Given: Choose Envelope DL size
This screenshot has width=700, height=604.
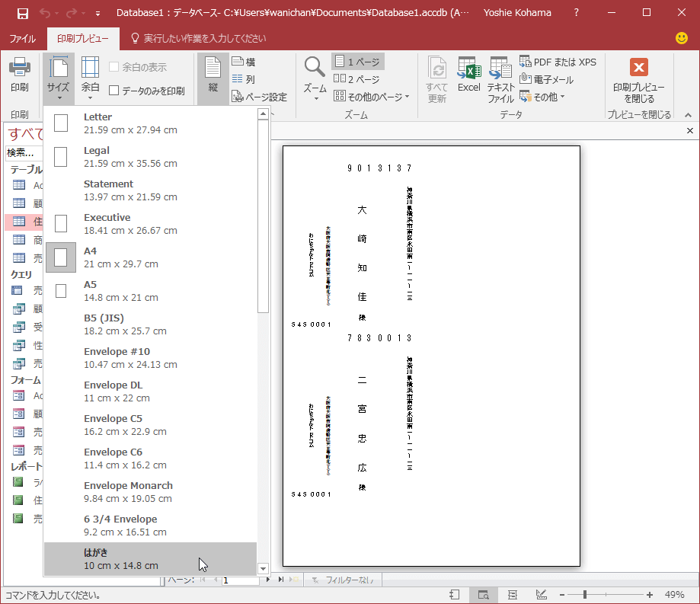Looking at the screenshot, I should click(x=151, y=391).
